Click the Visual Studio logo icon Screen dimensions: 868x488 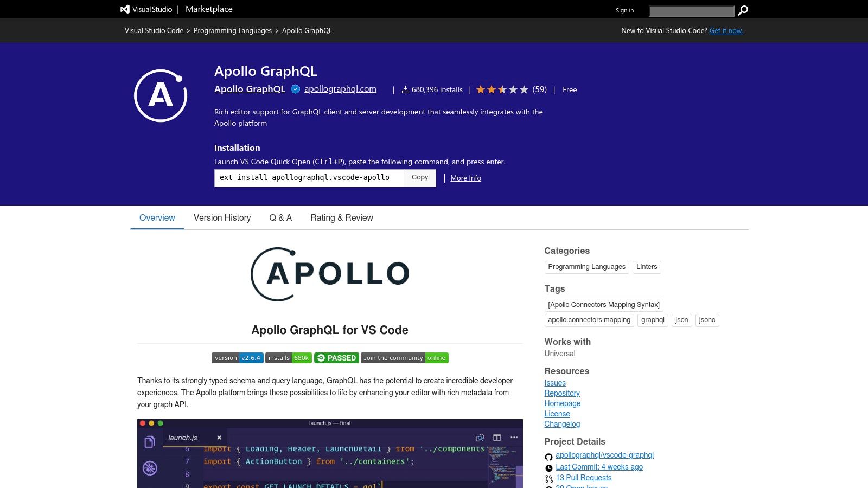[x=126, y=9]
